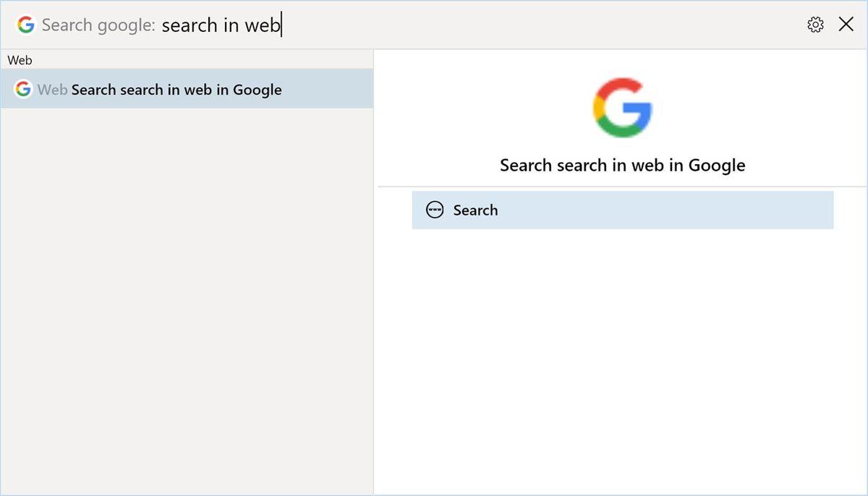Click the word 'Google' in the result row
Viewport: 868px width, 496px height.
[x=258, y=90]
